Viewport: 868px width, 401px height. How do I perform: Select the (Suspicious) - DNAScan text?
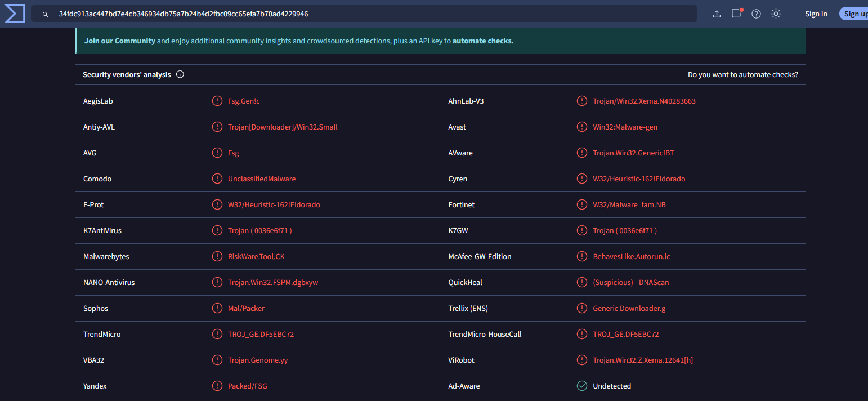pyautogui.click(x=631, y=282)
